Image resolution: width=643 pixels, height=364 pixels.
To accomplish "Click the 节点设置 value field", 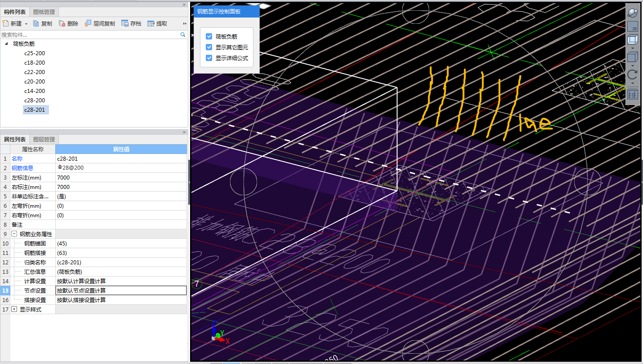I will coord(121,290).
